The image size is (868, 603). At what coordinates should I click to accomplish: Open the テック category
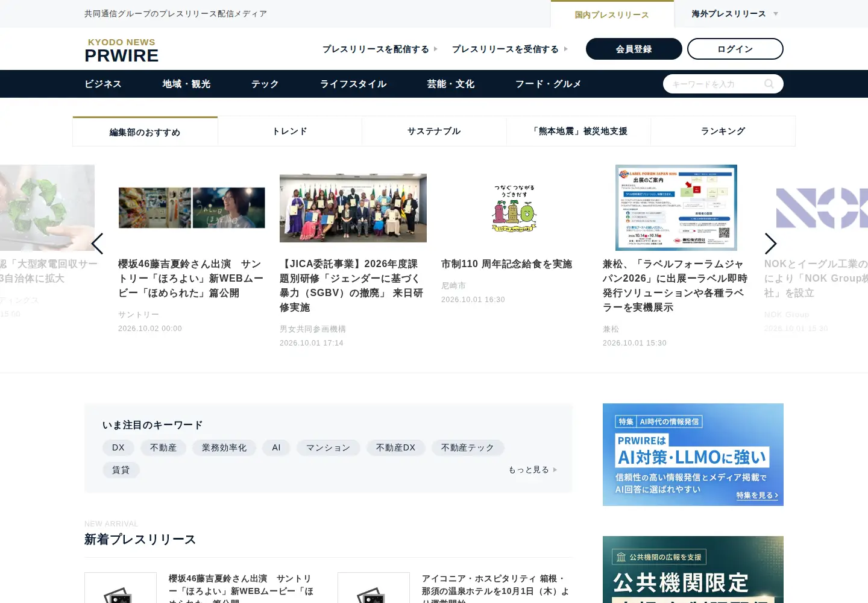pyautogui.click(x=265, y=84)
